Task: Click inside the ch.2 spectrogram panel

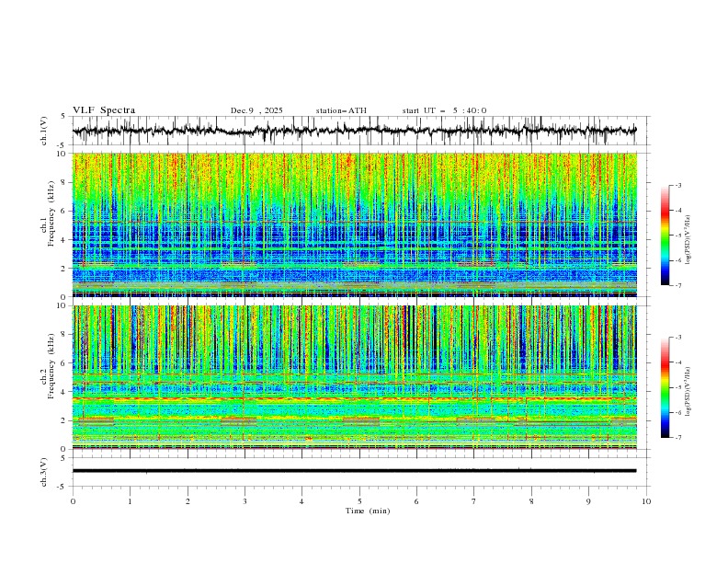Action: point(354,377)
